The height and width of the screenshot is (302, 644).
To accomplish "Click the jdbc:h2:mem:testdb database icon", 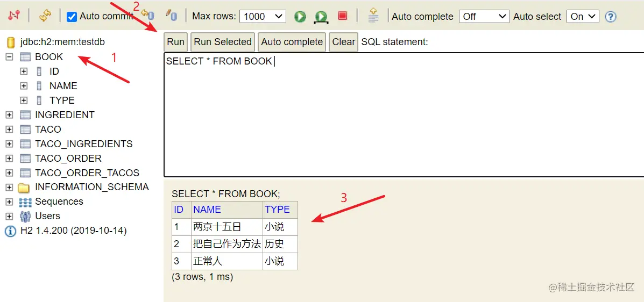I will pos(11,42).
